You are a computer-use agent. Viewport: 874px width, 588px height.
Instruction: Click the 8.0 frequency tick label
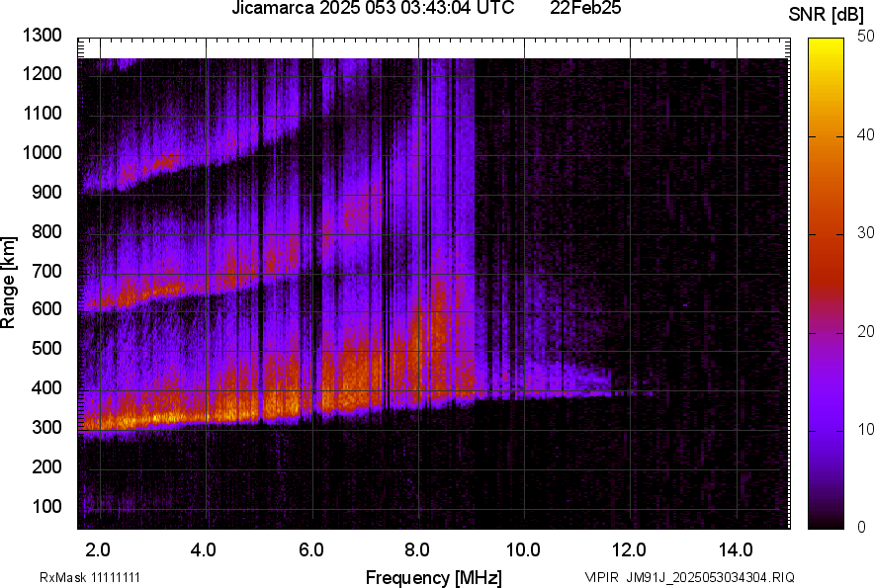tap(417, 549)
